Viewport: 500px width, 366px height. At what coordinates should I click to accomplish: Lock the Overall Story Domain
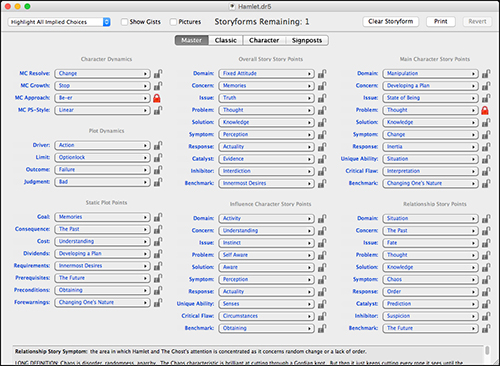[322, 73]
